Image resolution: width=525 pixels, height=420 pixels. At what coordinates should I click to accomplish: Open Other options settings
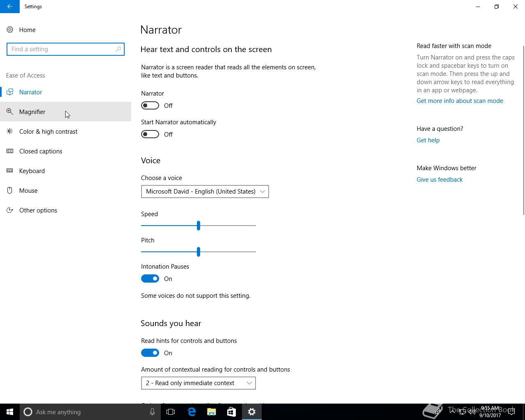click(x=66, y=210)
